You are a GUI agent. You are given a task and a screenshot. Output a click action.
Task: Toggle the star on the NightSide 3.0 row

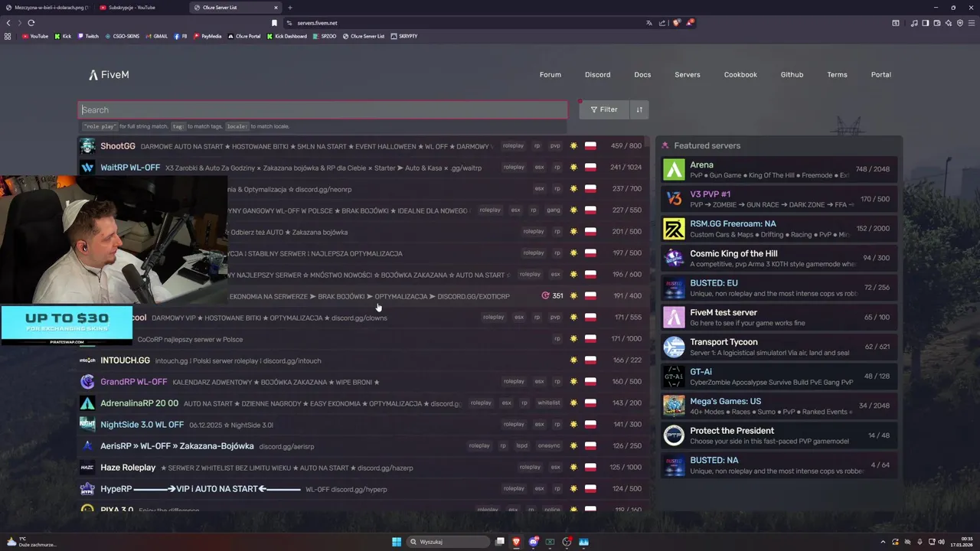tap(573, 424)
